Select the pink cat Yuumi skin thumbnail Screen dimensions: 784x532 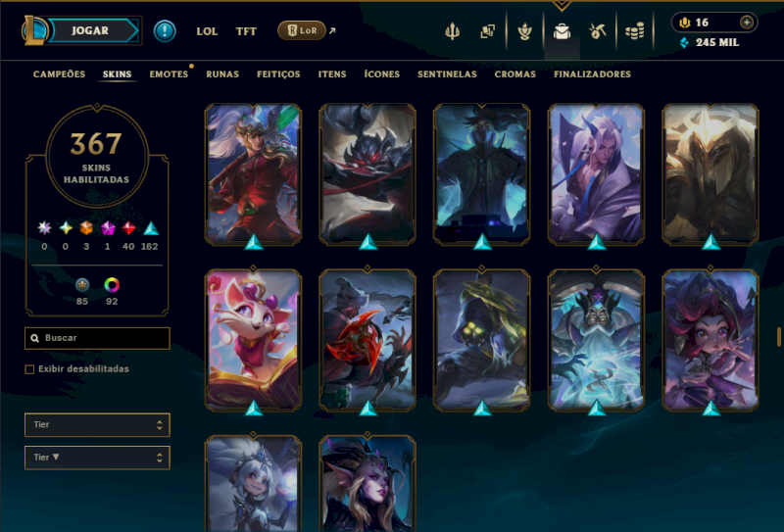click(x=254, y=340)
